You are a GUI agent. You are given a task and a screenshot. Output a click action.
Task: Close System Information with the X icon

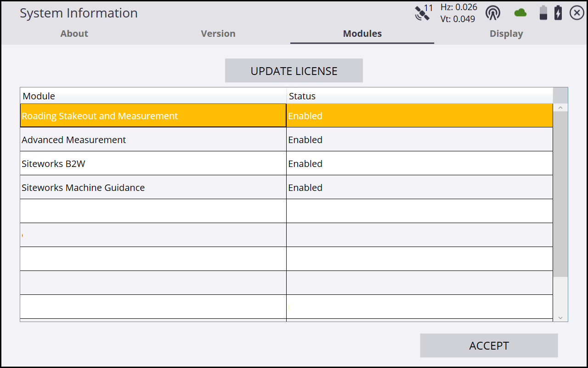577,13
